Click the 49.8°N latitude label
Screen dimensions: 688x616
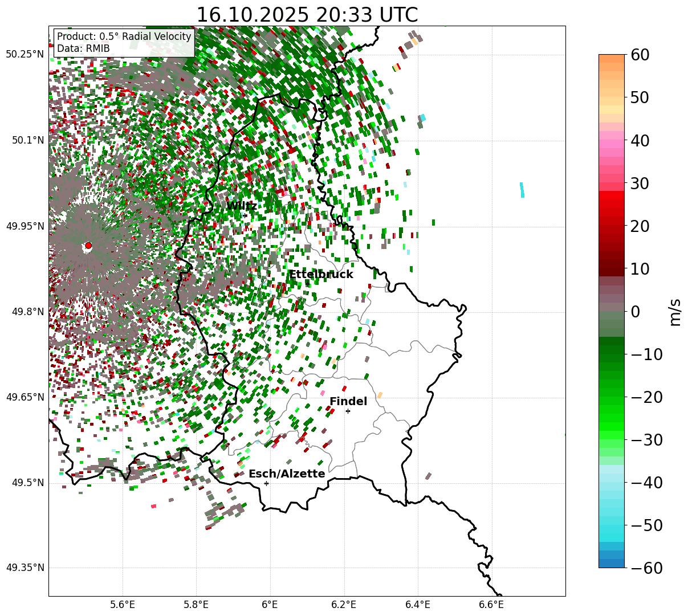click(28, 312)
